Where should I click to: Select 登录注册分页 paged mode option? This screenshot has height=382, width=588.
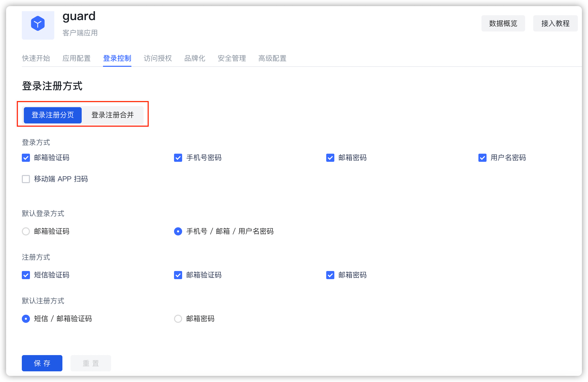(x=53, y=115)
